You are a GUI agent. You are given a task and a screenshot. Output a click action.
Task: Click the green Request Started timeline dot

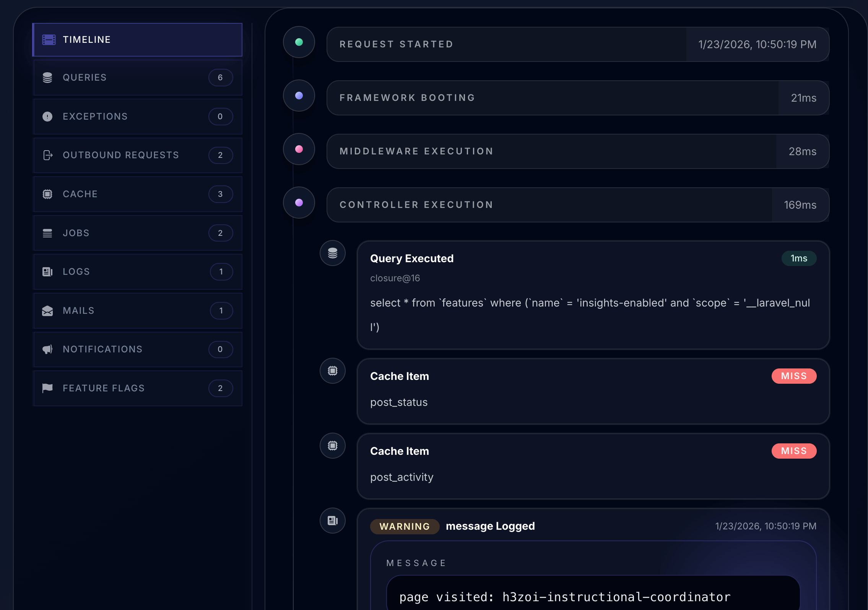coord(299,42)
